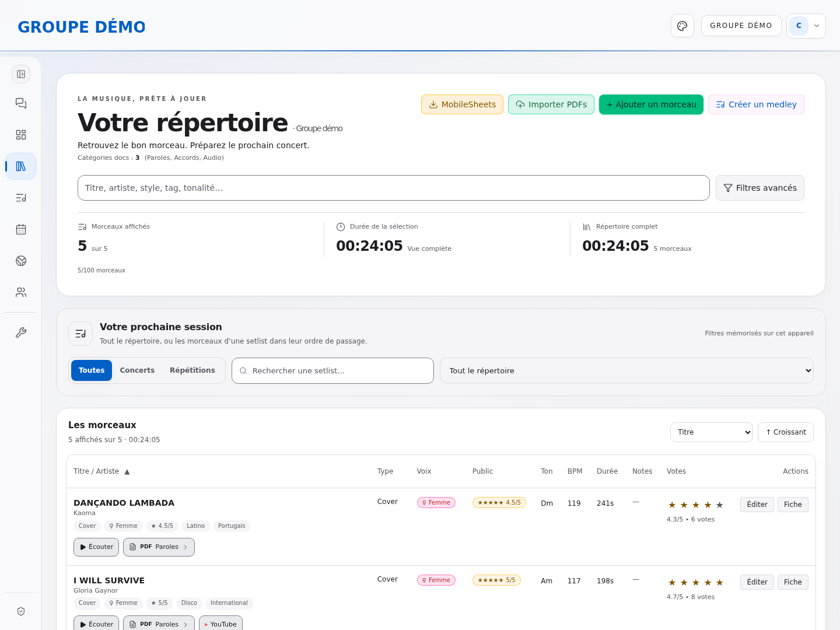Click Éditer for Dançando Lambada
Image resolution: width=840 pixels, height=630 pixels.
point(757,505)
